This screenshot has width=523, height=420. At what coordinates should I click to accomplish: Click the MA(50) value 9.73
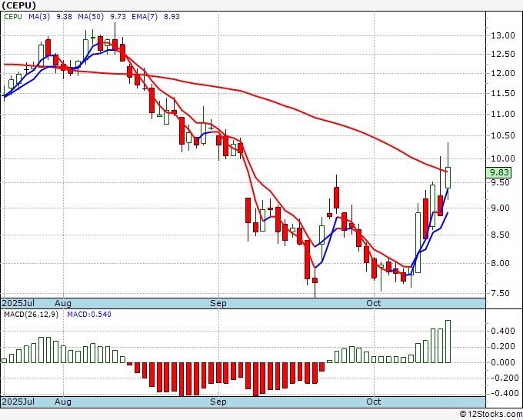point(118,17)
